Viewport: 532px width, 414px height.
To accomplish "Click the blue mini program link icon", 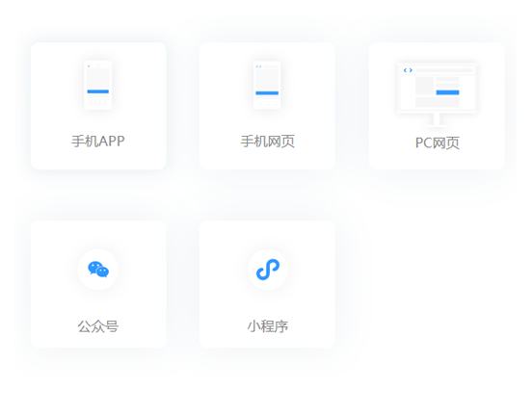I will (268, 270).
